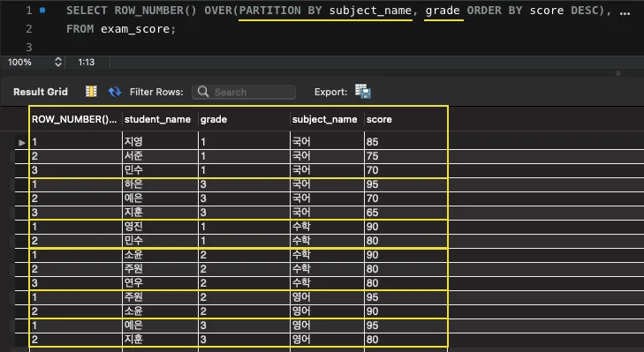Click the student_name column header
644x352 pixels.
pos(160,119)
